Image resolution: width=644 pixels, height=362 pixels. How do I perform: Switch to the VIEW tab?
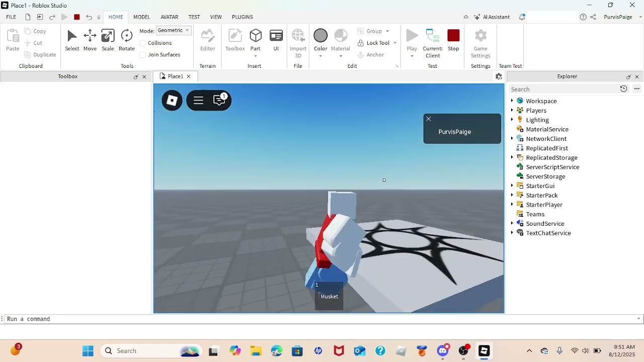[216, 17]
